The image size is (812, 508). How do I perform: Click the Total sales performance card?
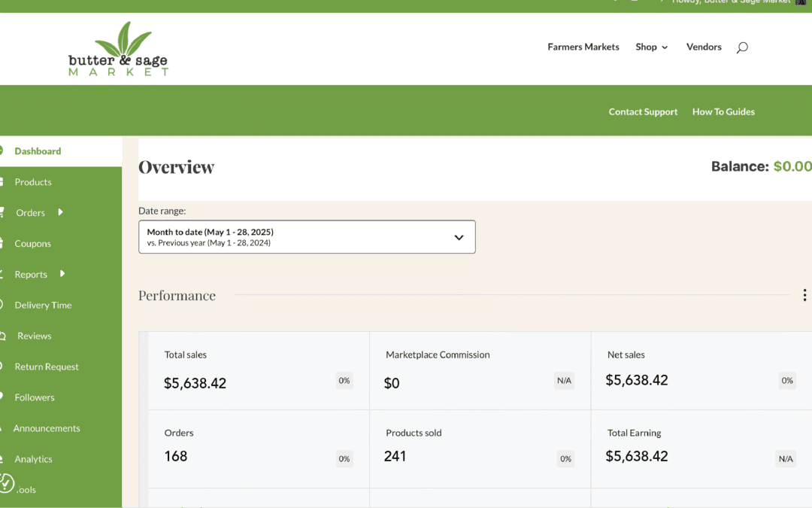pyautogui.click(x=259, y=370)
